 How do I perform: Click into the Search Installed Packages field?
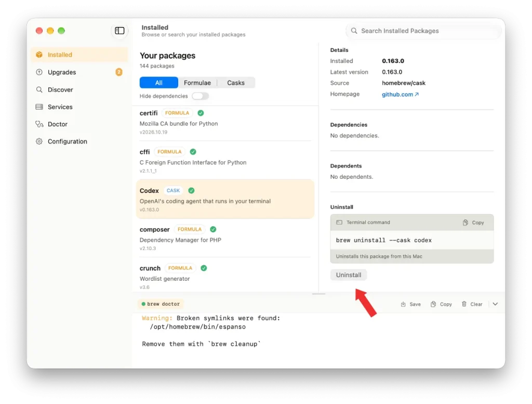coord(423,31)
